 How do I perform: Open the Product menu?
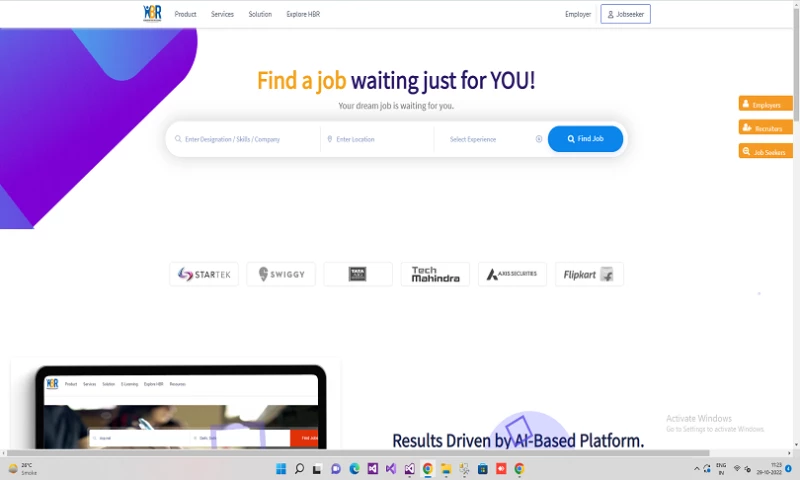pos(185,14)
